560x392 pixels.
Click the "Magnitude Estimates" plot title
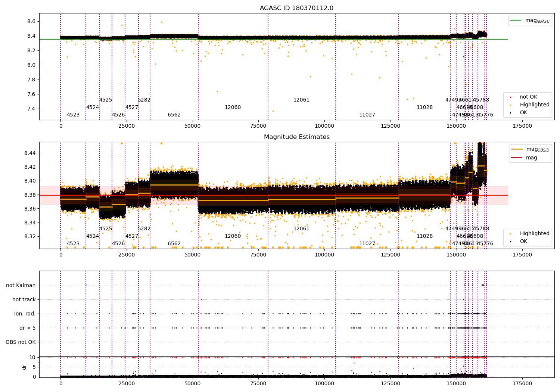[296, 137]
